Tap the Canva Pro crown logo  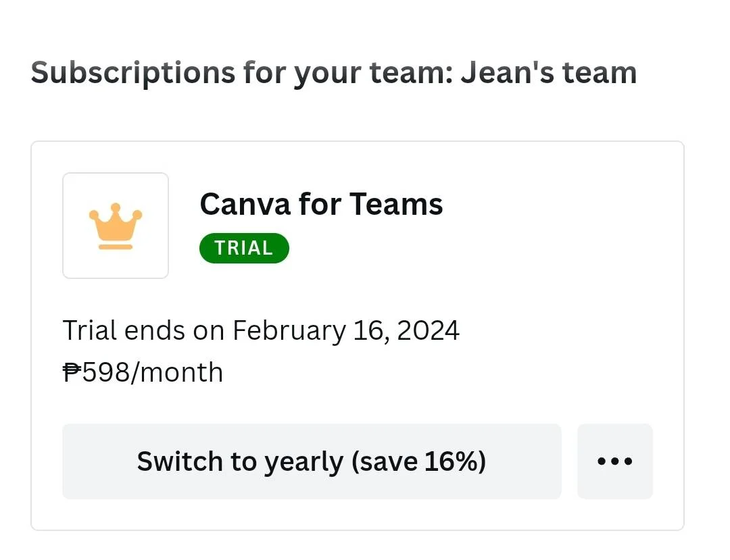[x=116, y=226]
